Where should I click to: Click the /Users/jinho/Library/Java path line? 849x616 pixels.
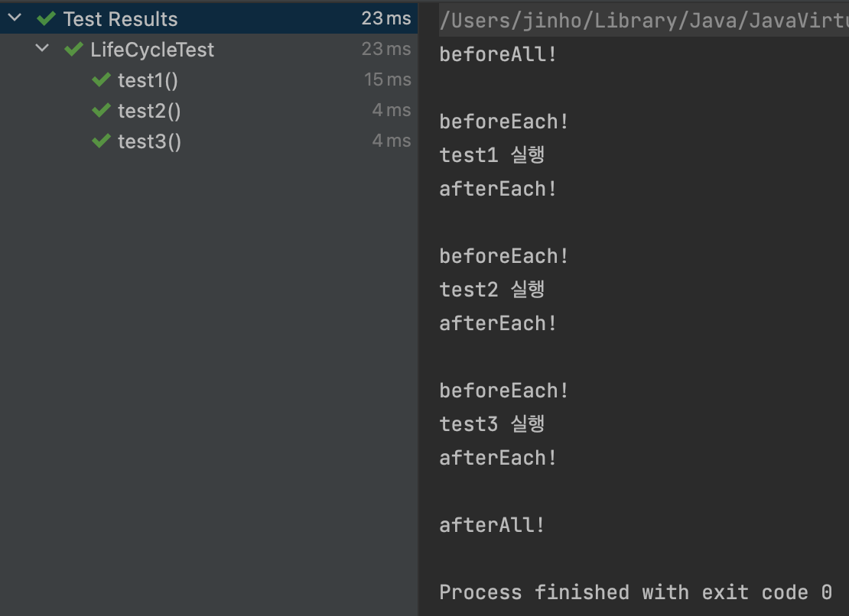tap(644, 21)
